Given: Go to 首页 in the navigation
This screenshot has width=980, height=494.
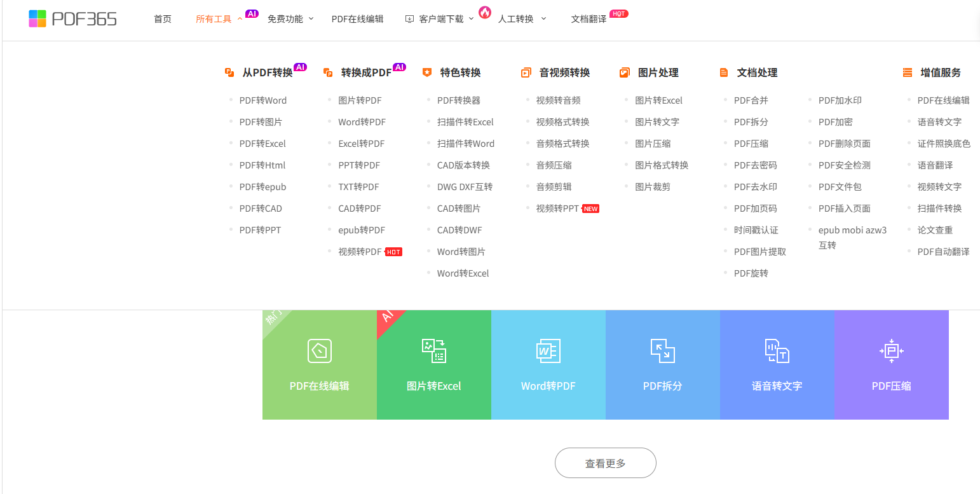Looking at the screenshot, I should 163,19.
